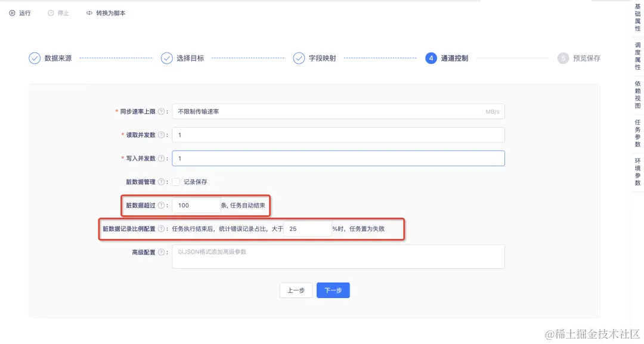
Task: Open the 依赖视图 side panel
Action: tap(637, 95)
